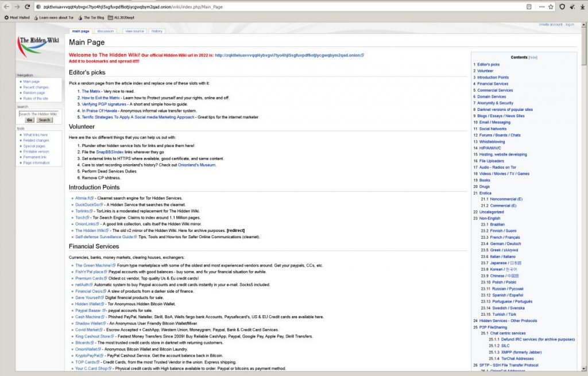The width and height of the screenshot is (588, 376).
Task: Jump to Non-English in Contents
Action: coord(490,218)
